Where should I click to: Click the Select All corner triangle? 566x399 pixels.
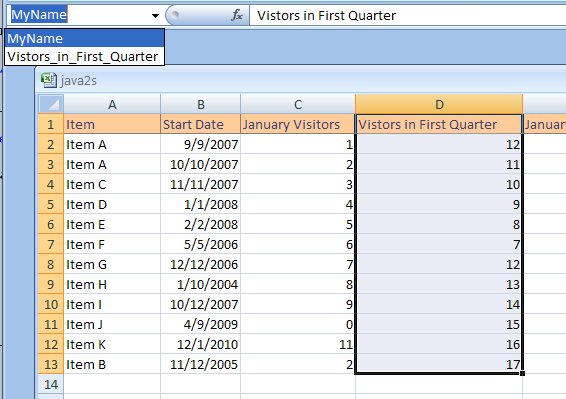click(x=51, y=104)
